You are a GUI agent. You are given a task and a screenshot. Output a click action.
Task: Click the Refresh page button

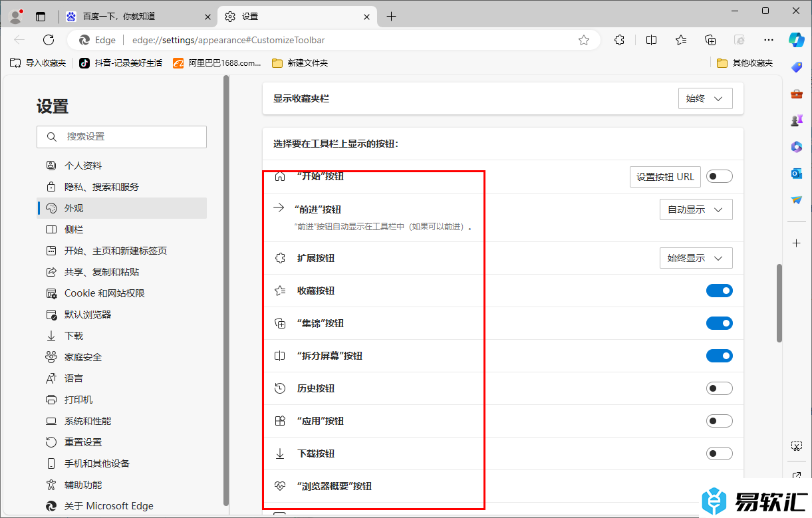(49, 40)
